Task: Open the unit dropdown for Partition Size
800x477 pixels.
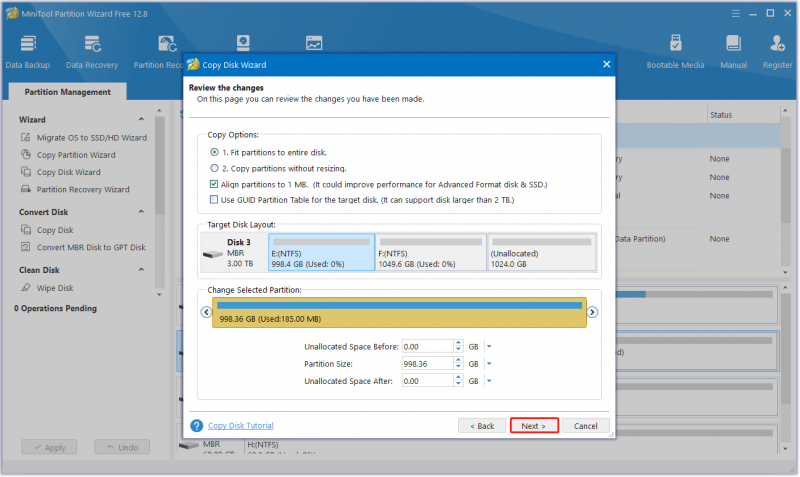Action: point(489,364)
